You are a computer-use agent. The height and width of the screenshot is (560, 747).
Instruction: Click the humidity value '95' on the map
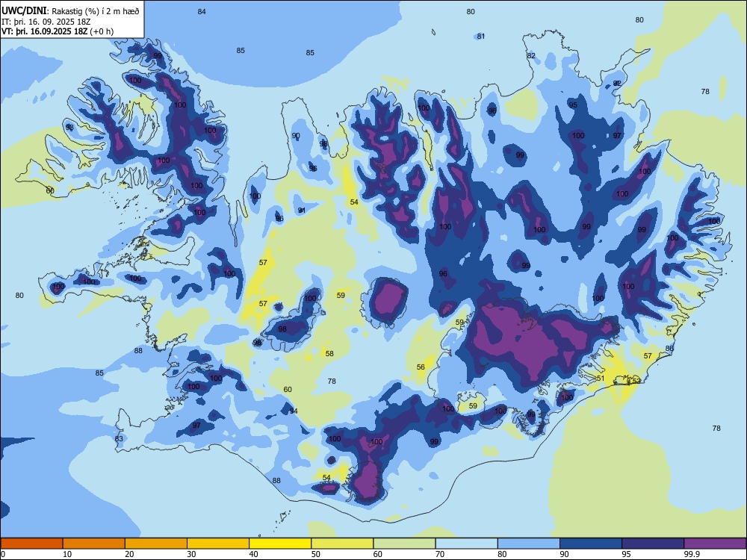coord(573,105)
